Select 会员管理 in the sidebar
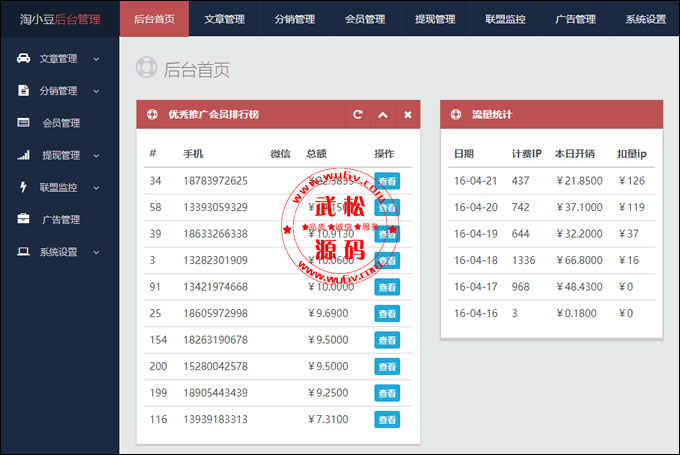 [x=61, y=123]
